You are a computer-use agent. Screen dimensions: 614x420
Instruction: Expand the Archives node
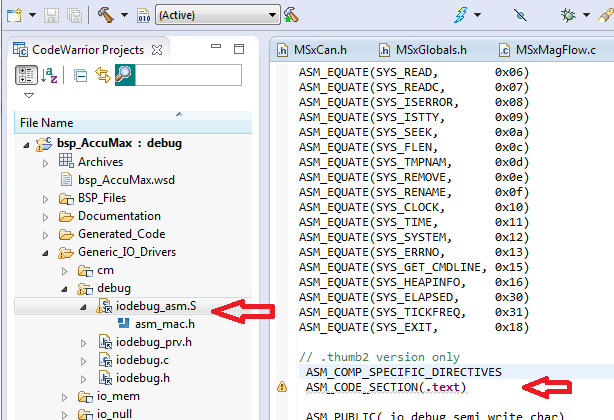[45, 163]
